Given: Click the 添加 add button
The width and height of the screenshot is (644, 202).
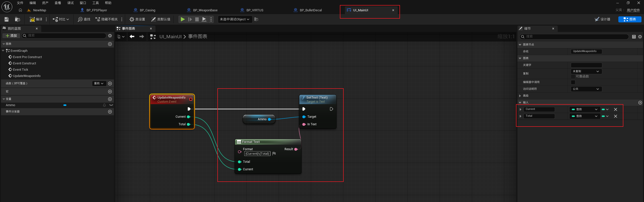Looking at the screenshot, I should [11, 36].
